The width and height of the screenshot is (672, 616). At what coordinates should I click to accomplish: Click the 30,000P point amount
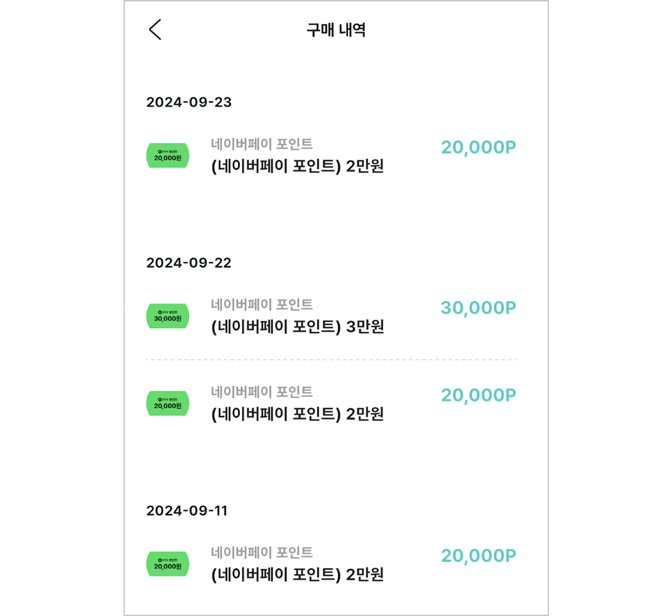(479, 308)
